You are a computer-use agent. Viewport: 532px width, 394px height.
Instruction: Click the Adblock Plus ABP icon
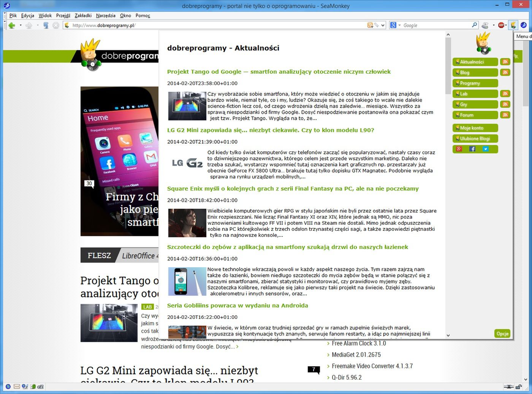click(501, 25)
